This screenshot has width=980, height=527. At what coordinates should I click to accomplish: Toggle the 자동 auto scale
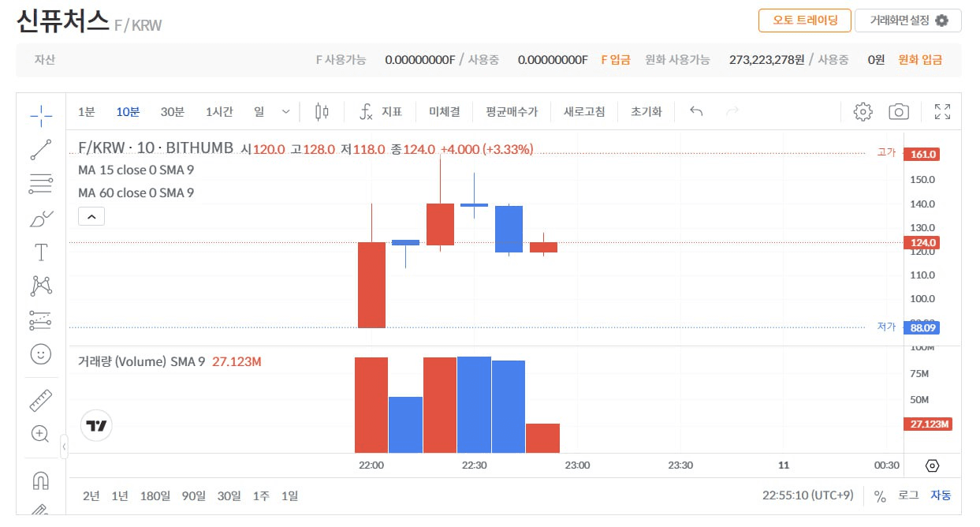(x=941, y=495)
